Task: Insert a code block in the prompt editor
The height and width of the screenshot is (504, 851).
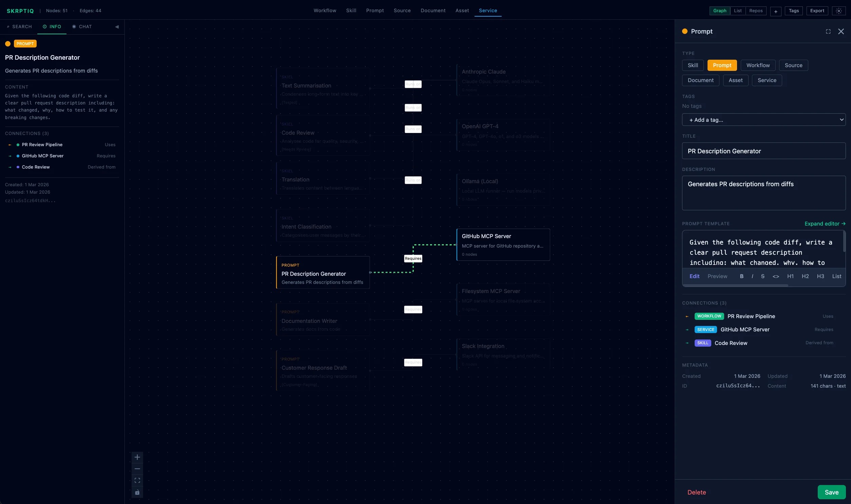Action: click(x=776, y=276)
